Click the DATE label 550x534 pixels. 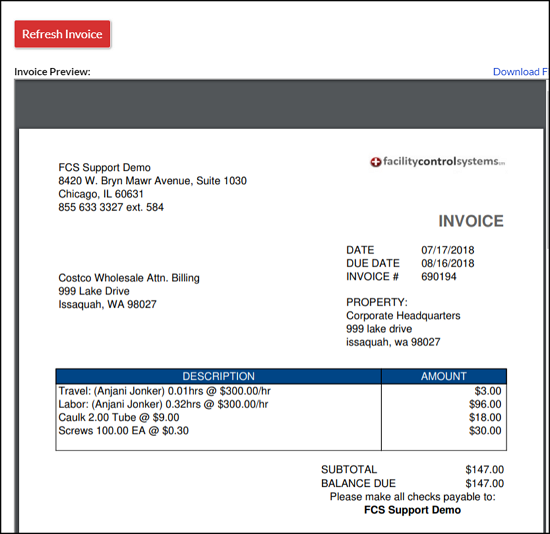coord(360,250)
